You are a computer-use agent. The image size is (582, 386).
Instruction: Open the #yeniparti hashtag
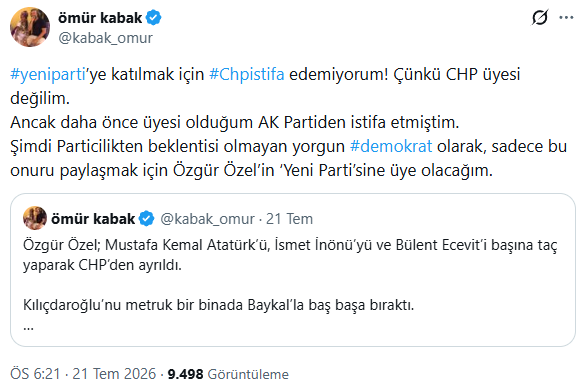(48, 74)
